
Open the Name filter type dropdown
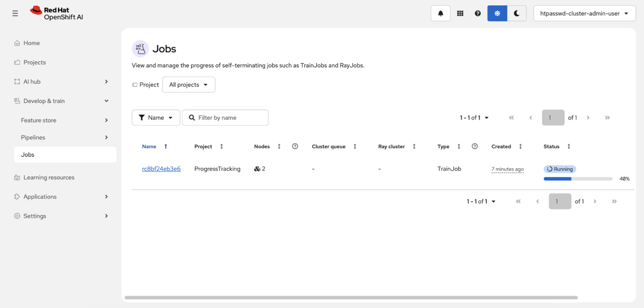(x=156, y=118)
